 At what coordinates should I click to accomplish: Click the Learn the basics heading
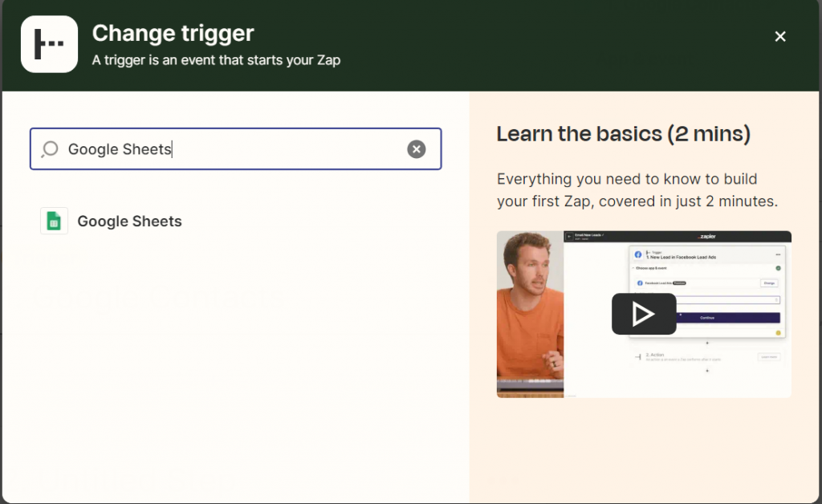[x=623, y=134]
